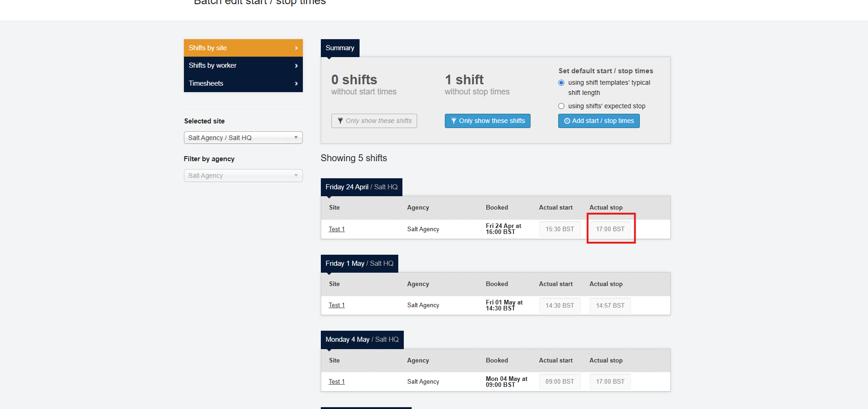Select using shifts' expected stop option
The height and width of the screenshot is (409, 868).
point(561,106)
